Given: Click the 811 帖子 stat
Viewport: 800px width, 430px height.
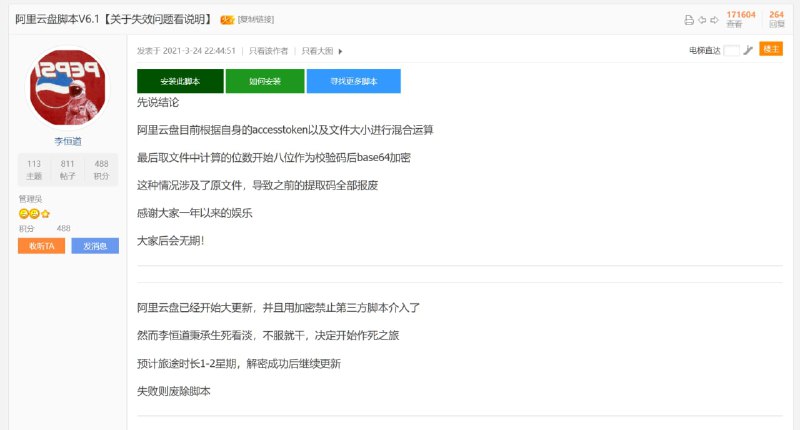Looking at the screenshot, I should click(x=67, y=170).
